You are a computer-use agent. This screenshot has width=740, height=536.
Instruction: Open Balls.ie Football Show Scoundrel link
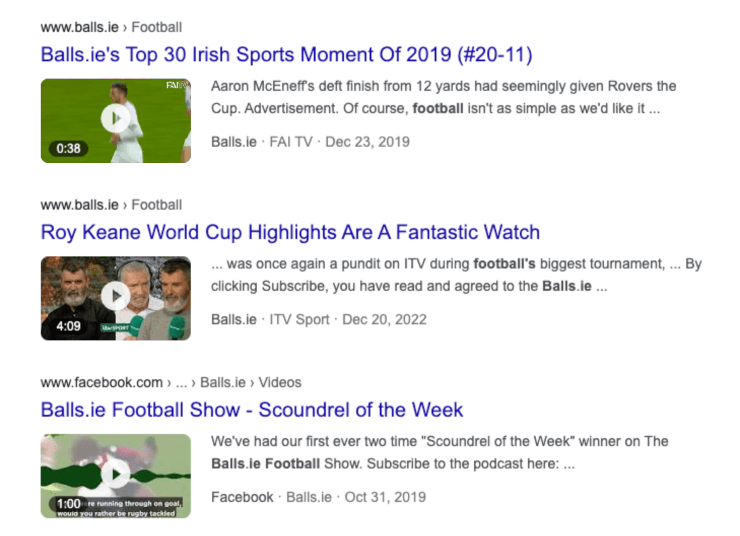tap(252, 410)
